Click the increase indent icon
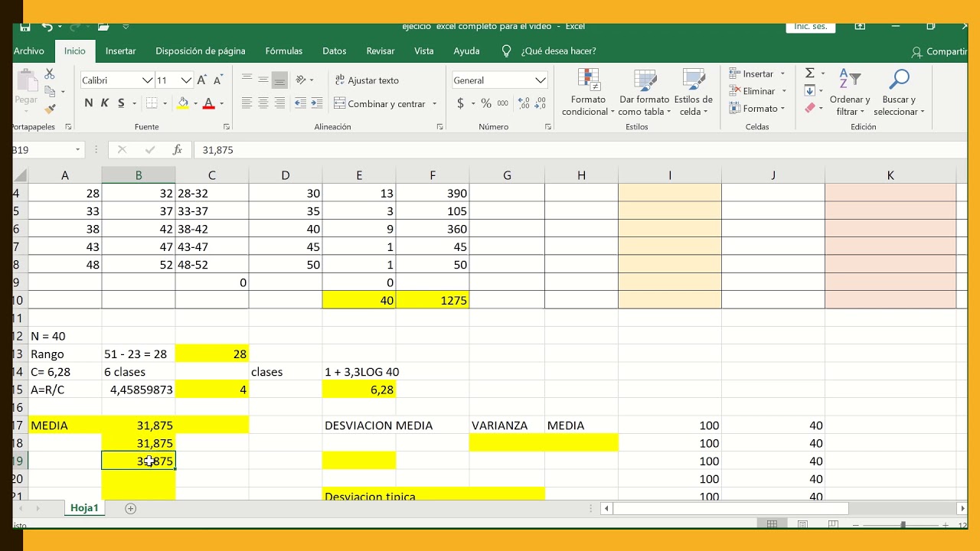 (318, 103)
